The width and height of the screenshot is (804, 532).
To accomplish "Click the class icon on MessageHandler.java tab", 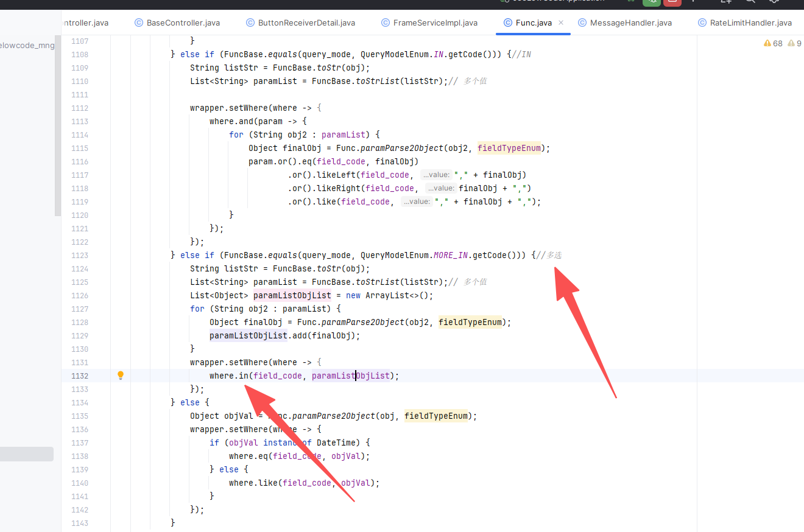I will (583, 23).
